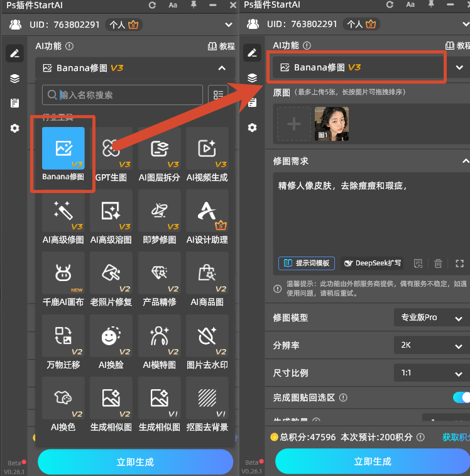
Task: Choose the AI高级修图 tool
Action: (63, 211)
